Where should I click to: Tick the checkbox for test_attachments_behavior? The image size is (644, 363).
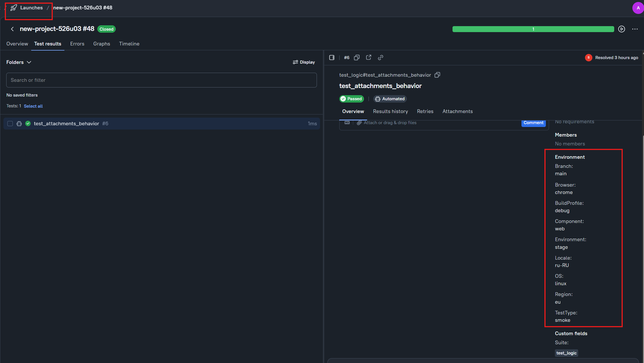tap(10, 124)
